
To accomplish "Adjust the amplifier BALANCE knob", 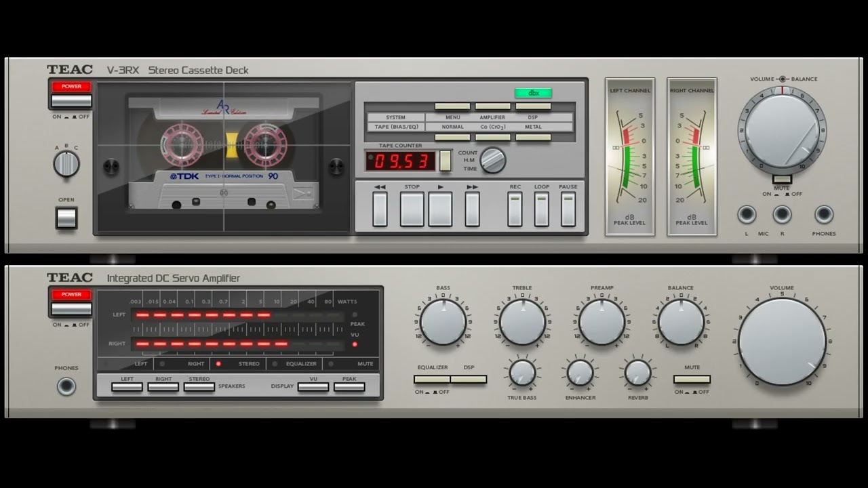I will pos(681,322).
